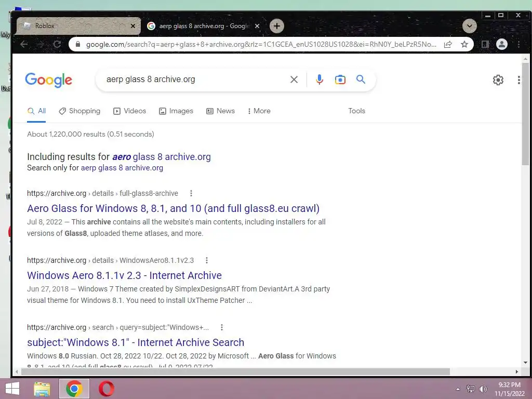
Task: Open Google apps dots at right
Action: (x=518, y=79)
